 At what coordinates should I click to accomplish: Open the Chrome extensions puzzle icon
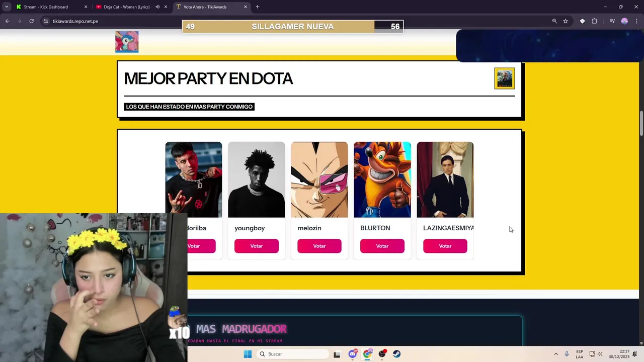[x=594, y=21]
